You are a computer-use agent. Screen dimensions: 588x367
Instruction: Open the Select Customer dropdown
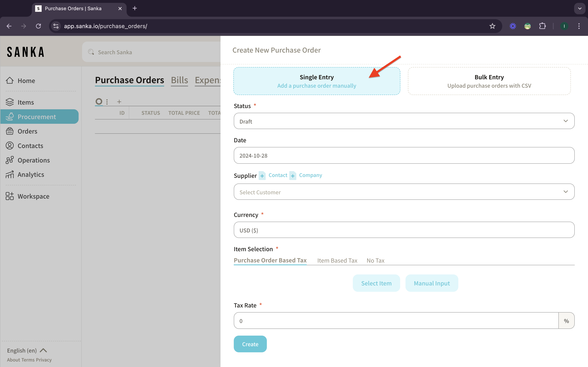coord(404,192)
